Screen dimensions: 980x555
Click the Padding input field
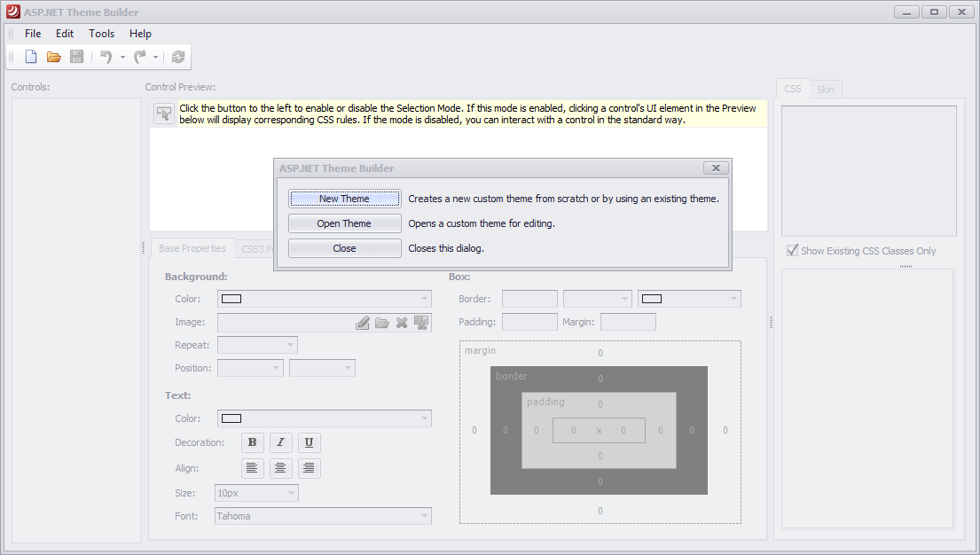[530, 322]
